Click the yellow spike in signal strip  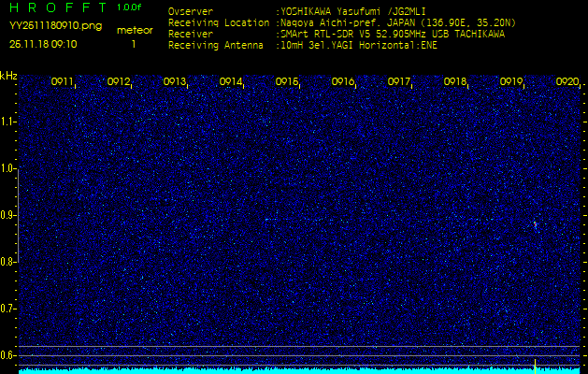click(x=534, y=364)
